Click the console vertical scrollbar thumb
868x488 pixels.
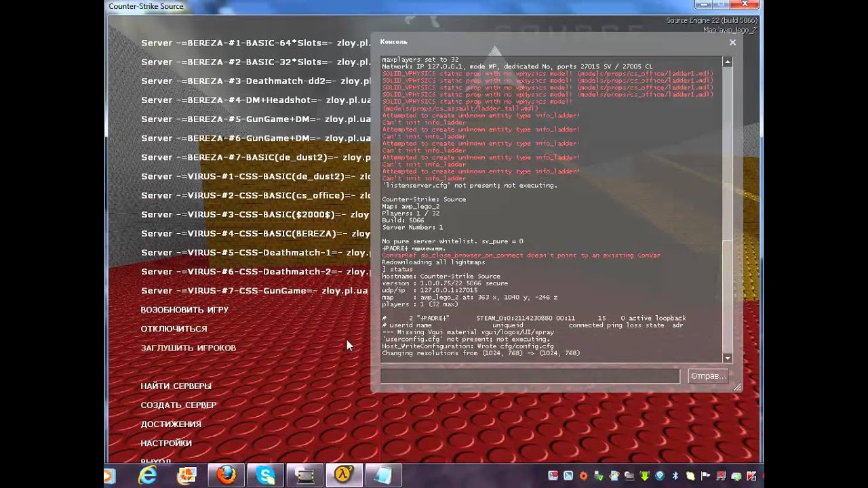(728, 297)
